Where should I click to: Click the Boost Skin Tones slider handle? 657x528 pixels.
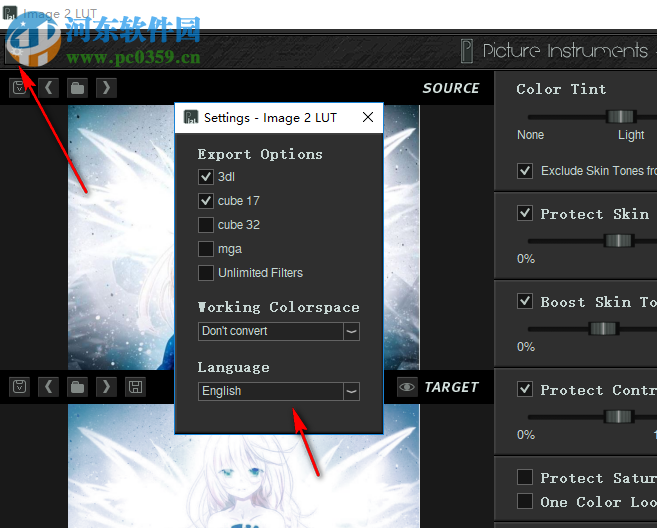603,329
